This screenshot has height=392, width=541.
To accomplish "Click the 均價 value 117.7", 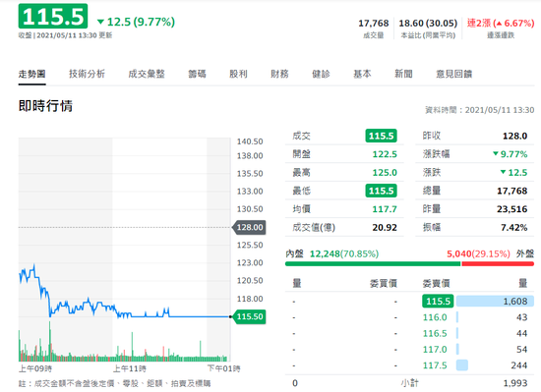I will (x=385, y=209).
